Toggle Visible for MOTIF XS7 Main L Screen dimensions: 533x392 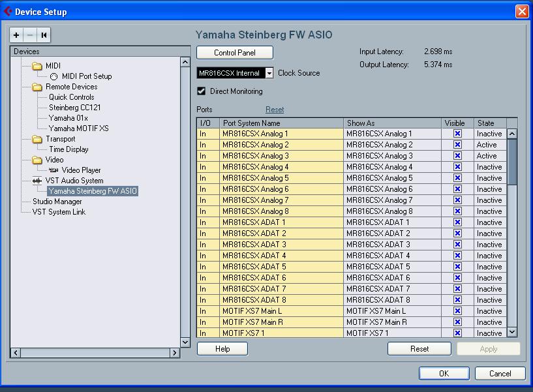(457, 311)
